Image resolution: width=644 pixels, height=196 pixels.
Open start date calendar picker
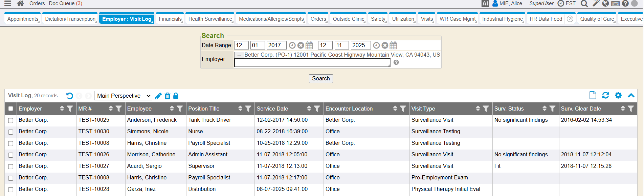(309, 45)
